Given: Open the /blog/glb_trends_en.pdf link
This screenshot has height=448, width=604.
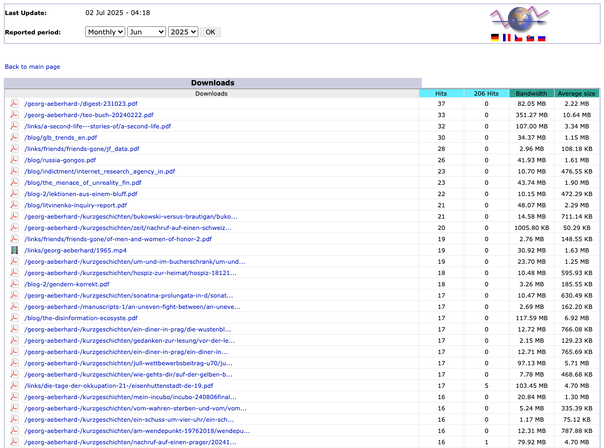Looking at the screenshot, I should 61,138.
